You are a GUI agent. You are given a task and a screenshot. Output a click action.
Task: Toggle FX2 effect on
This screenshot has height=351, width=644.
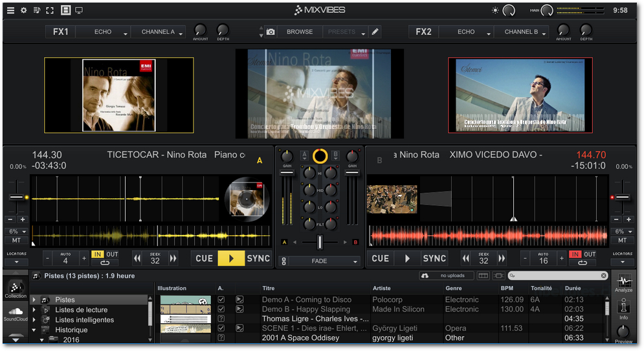pos(423,32)
